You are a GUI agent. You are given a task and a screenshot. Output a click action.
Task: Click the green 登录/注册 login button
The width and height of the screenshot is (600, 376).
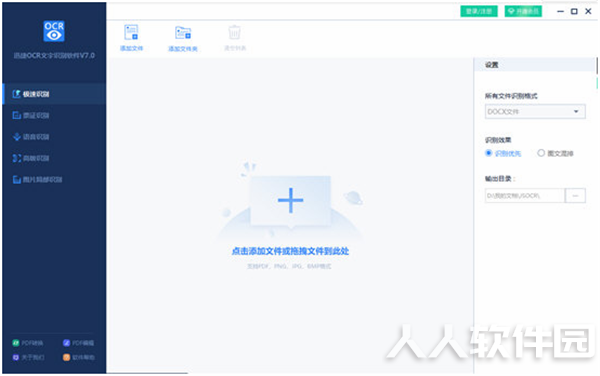[479, 11]
